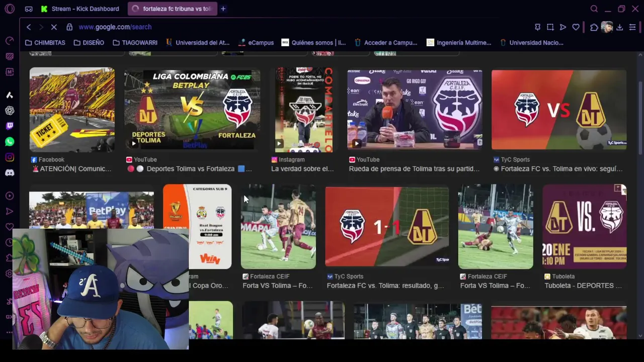The height and width of the screenshot is (362, 644).
Task: Open the Instagram Comparte video thumbnail
Action: point(303,110)
